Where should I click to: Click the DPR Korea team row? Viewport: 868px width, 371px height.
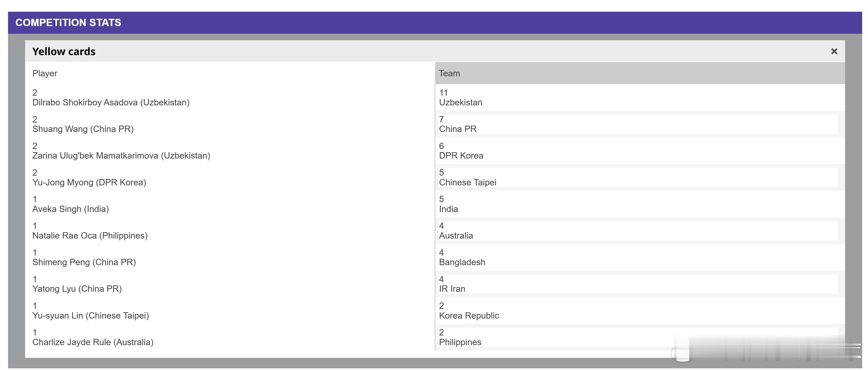[x=461, y=155]
